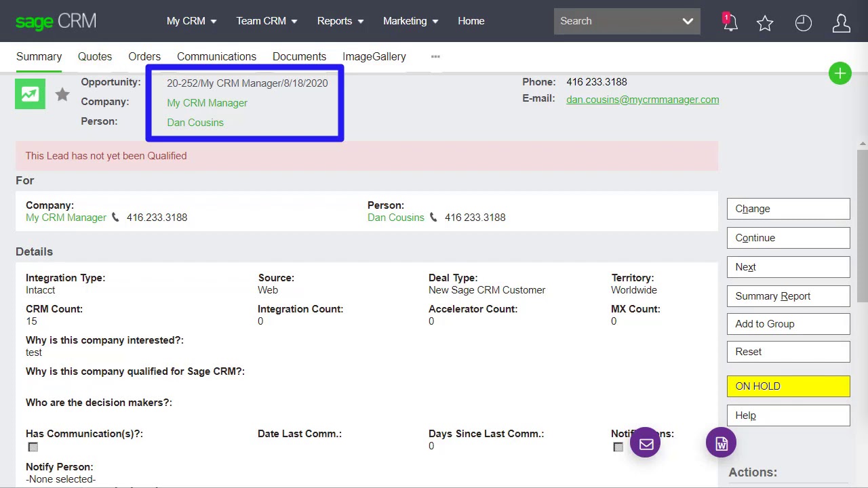Open the dan.cousins@mycrmmanager.com email link

point(642,100)
